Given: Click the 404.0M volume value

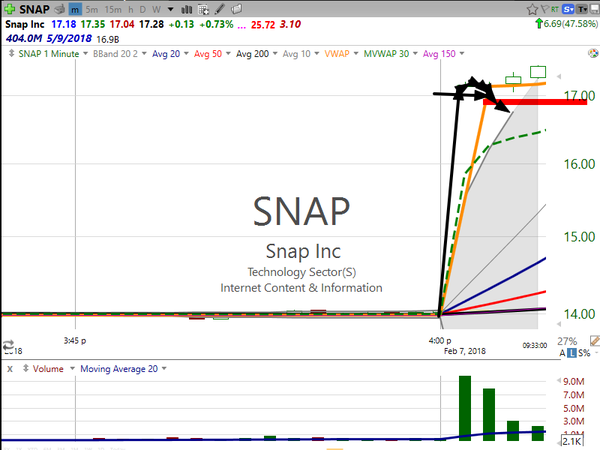Looking at the screenshot, I should point(24,39).
